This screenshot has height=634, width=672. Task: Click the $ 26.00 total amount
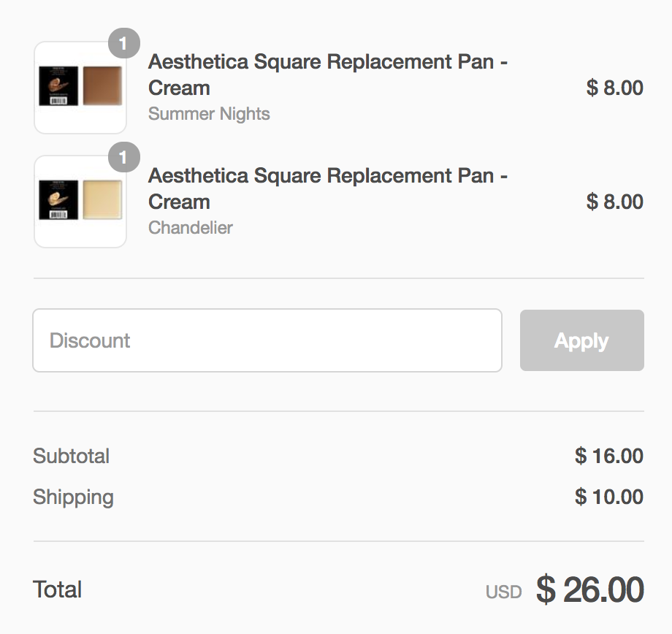click(589, 589)
